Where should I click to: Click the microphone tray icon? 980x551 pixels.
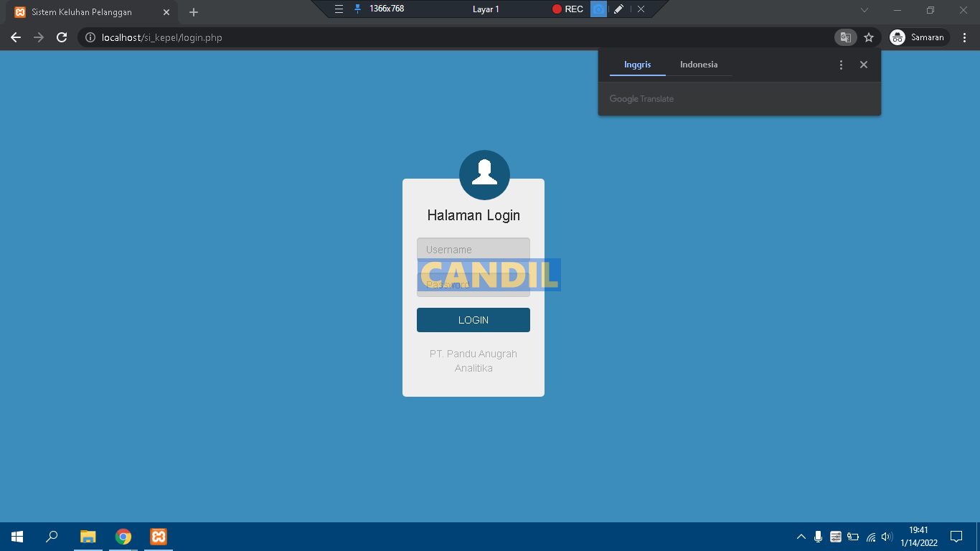(x=819, y=537)
